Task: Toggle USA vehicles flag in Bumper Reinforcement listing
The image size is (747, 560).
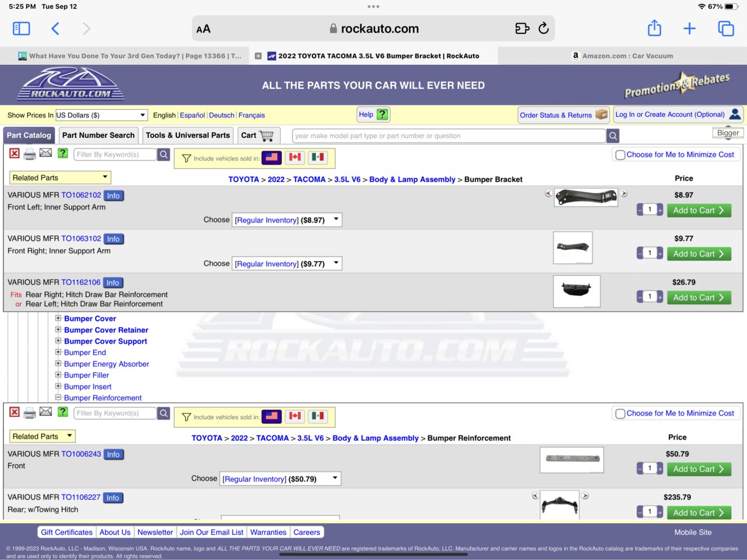Action: tap(272, 416)
